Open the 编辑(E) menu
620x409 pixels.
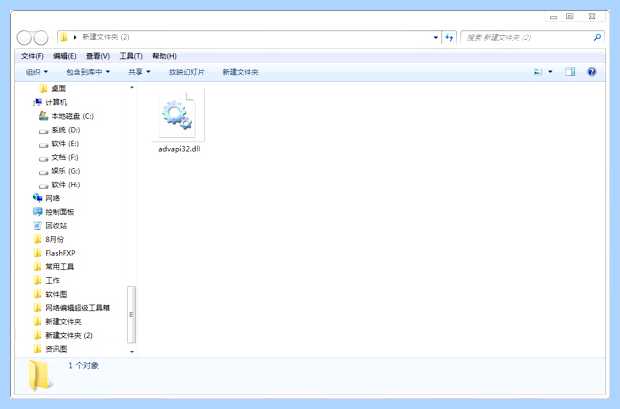(64, 56)
